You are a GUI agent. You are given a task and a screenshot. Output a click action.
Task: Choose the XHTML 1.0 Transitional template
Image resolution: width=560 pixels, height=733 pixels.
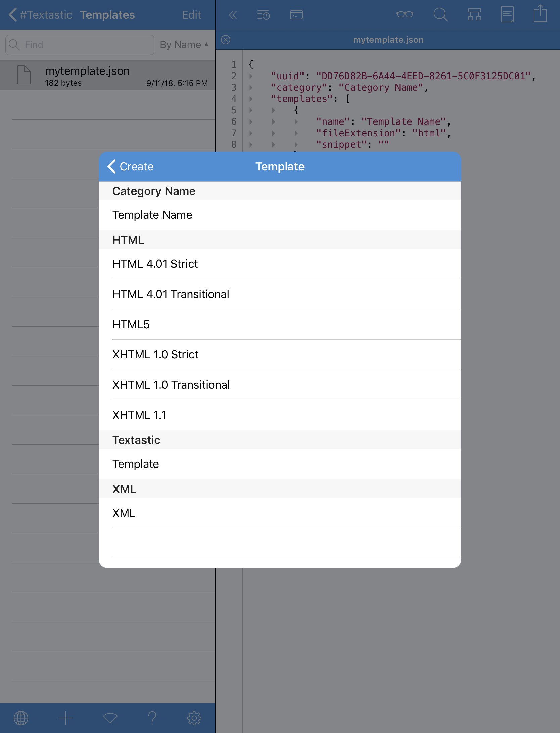click(280, 385)
